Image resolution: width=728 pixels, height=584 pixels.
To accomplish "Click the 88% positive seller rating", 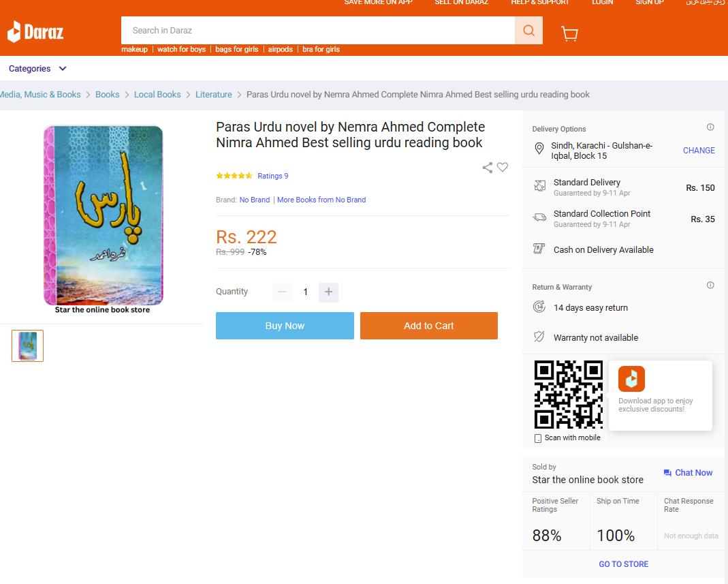I will click(546, 536).
